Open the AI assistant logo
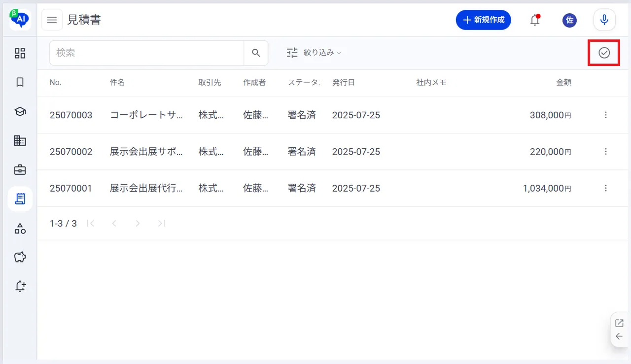The width and height of the screenshot is (631, 364). point(20,20)
